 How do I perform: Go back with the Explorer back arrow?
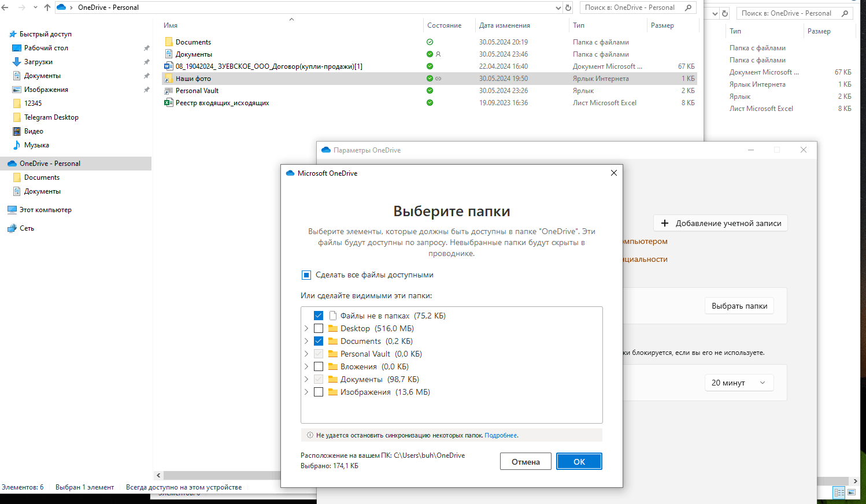pyautogui.click(x=5, y=8)
